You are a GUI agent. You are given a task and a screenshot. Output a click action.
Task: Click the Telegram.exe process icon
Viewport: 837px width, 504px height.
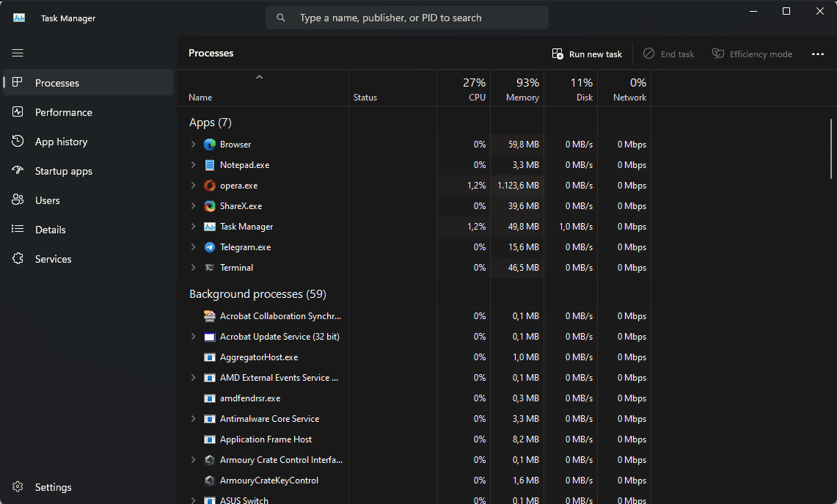click(210, 247)
